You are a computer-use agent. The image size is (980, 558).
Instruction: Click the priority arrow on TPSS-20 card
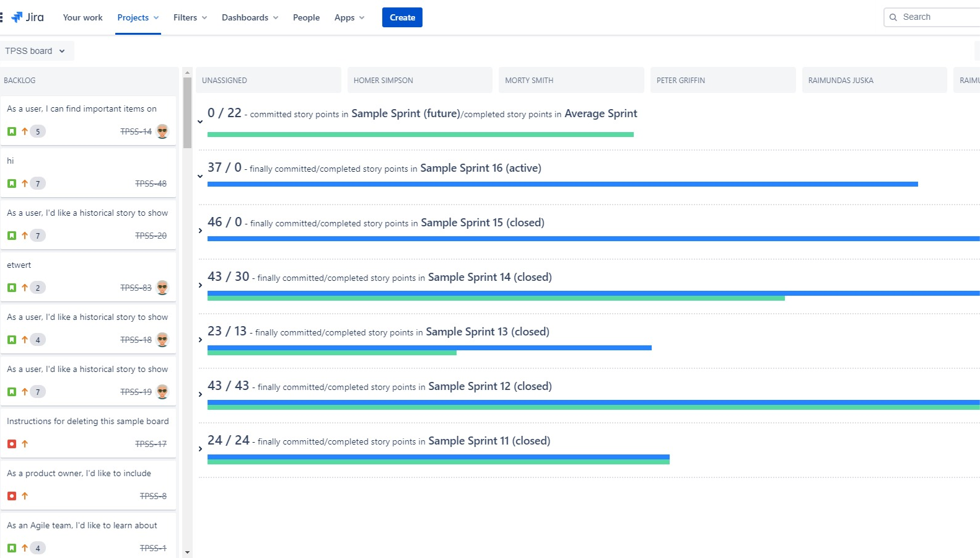(x=25, y=236)
